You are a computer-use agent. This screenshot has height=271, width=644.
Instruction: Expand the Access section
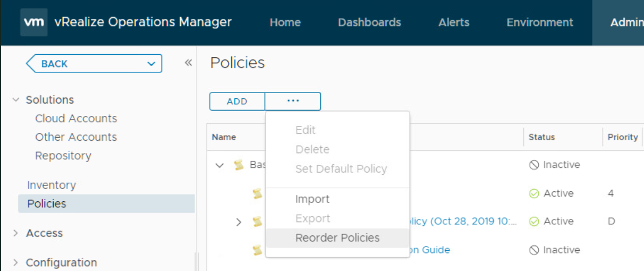coord(15,233)
